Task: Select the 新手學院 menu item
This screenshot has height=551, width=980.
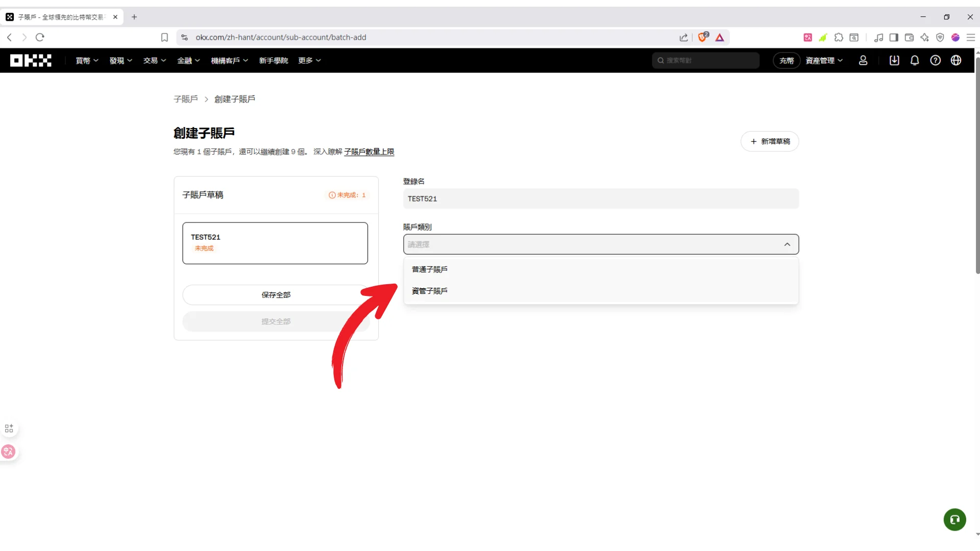Action: [x=274, y=60]
